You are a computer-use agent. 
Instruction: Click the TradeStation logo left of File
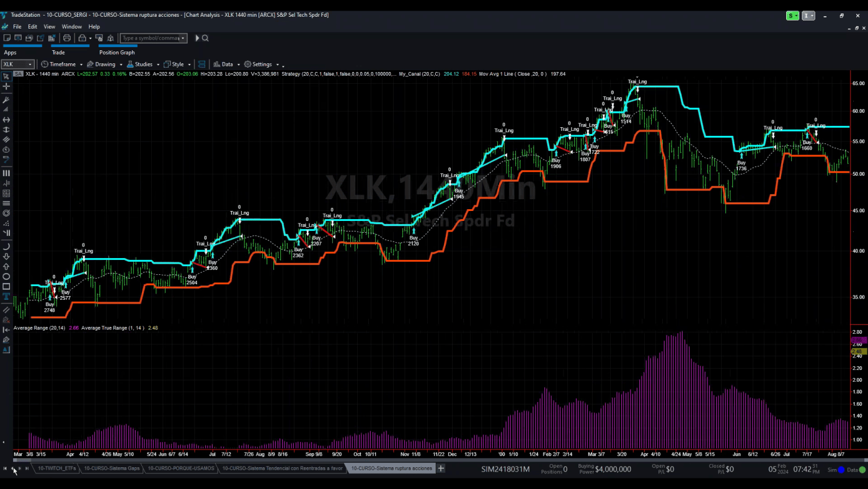5,27
